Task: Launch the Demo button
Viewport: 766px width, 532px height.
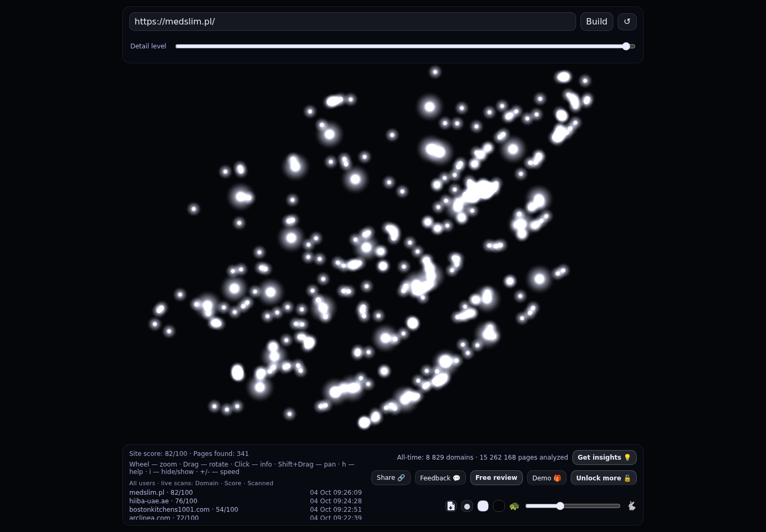Action: [x=546, y=478]
